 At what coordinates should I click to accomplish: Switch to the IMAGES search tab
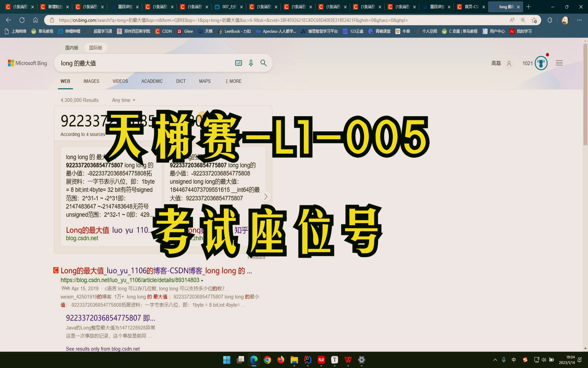[x=91, y=81]
